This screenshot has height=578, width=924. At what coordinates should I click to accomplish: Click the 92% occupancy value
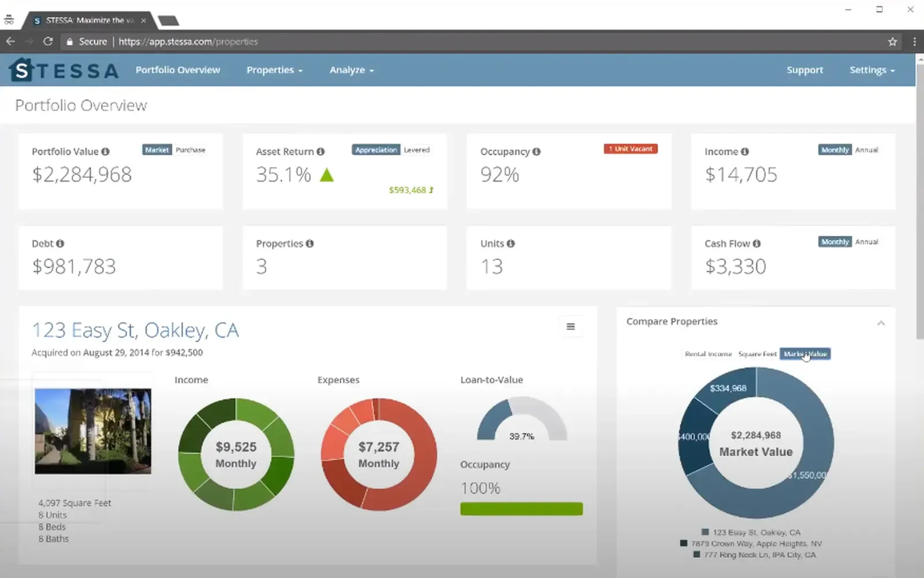(500, 175)
